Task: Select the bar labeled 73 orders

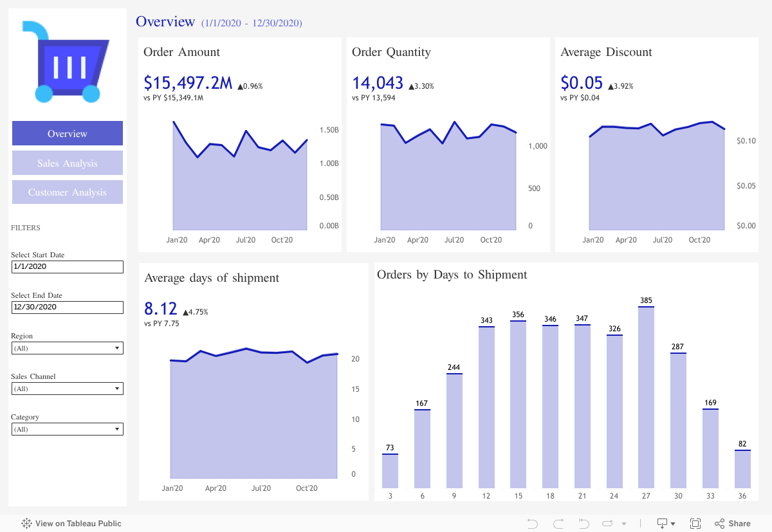Action: pos(390,471)
